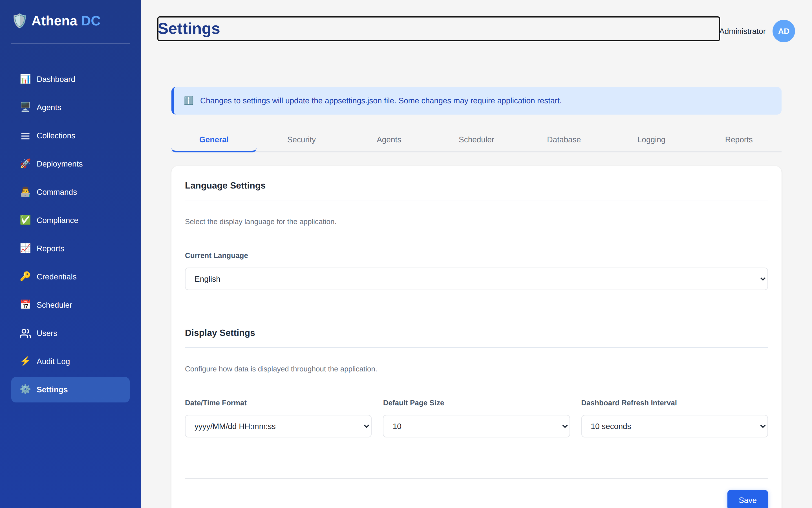Open Collections from the sidebar label
Image resolution: width=812 pixels, height=508 pixels.
pos(56,135)
